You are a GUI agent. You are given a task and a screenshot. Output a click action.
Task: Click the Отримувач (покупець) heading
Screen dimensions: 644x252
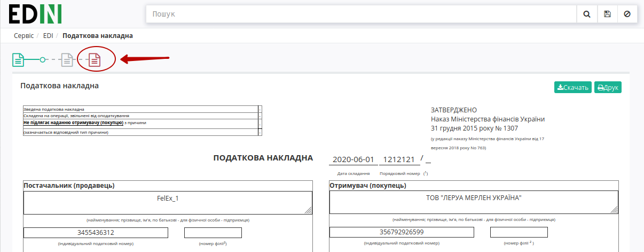368,186
